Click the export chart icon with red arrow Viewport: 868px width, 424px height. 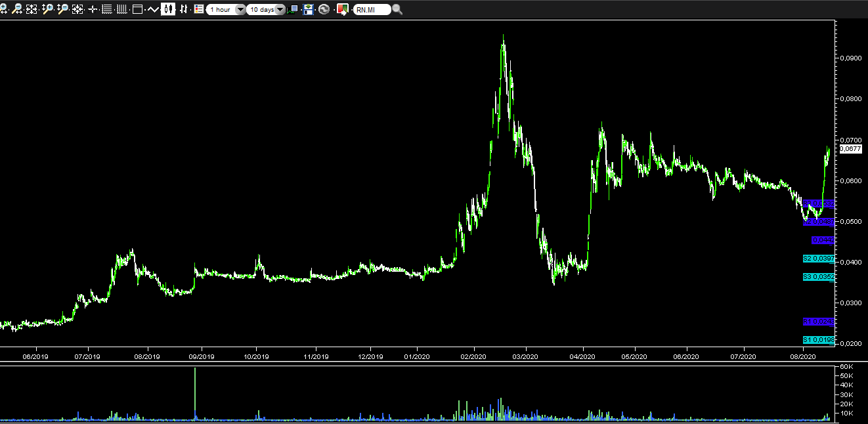coord(342,9)
